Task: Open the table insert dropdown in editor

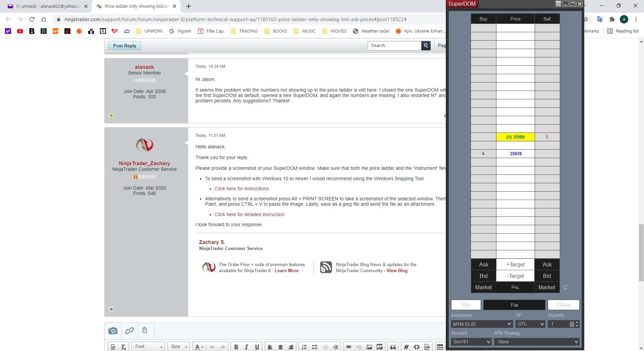Action: 441,347
